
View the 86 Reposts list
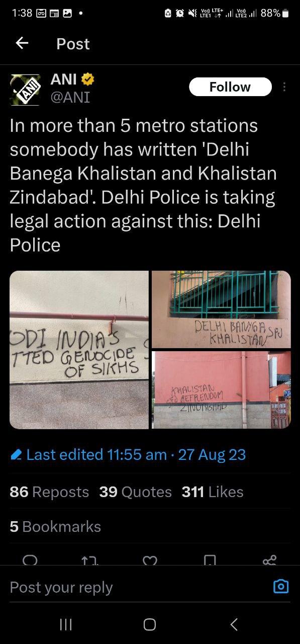49,492
